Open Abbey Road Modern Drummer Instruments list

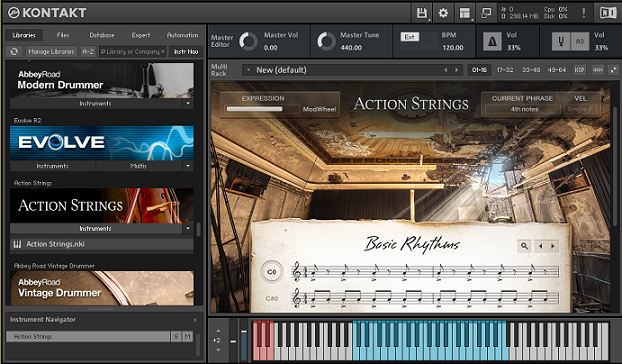click(96, 103)
